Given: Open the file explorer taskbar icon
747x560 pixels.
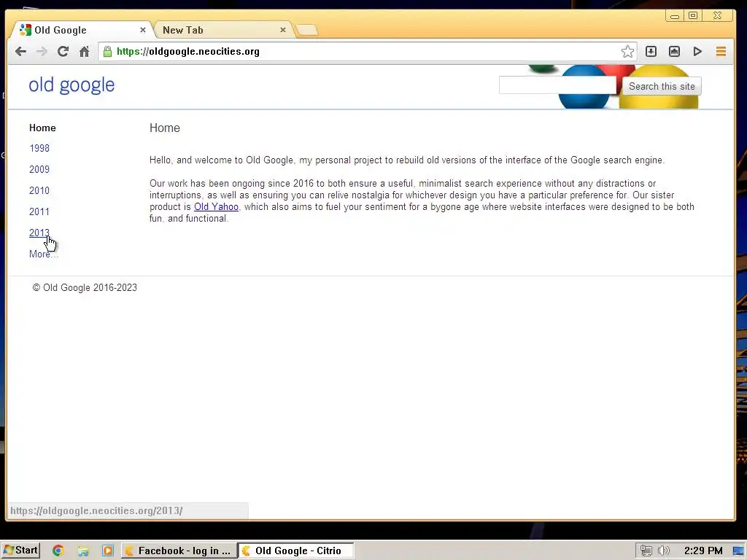Looking at the screenshot, I should coord(83,551).
